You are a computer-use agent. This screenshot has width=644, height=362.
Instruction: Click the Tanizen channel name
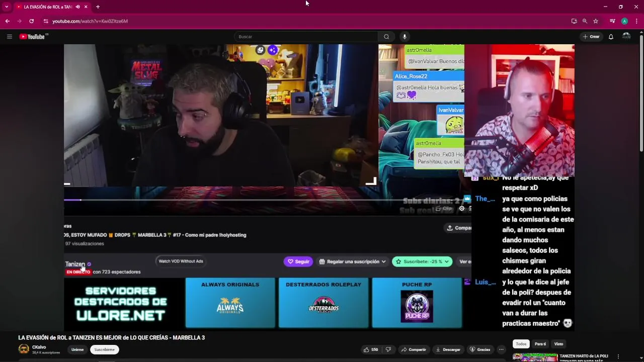pos(75,264)
